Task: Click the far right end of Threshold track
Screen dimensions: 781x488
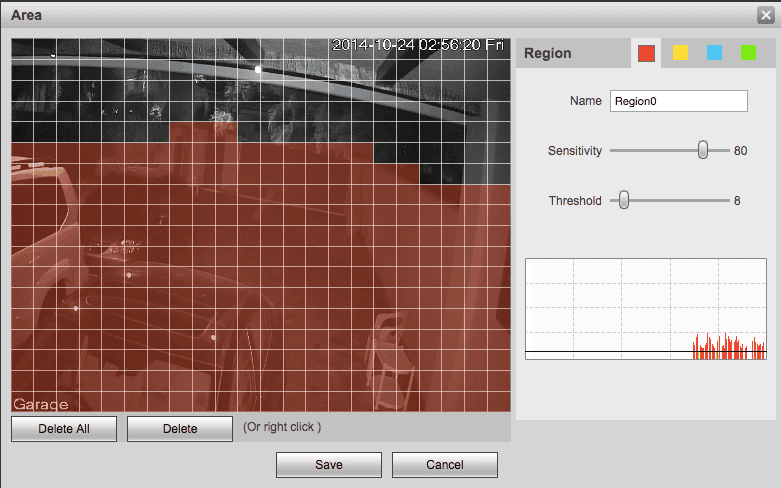Action: click(728, 200)
